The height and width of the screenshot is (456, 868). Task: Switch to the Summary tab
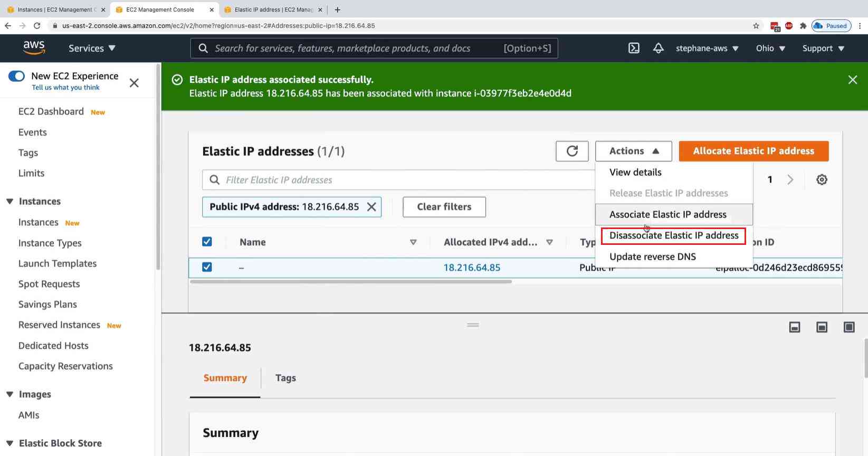pos(225,378)
